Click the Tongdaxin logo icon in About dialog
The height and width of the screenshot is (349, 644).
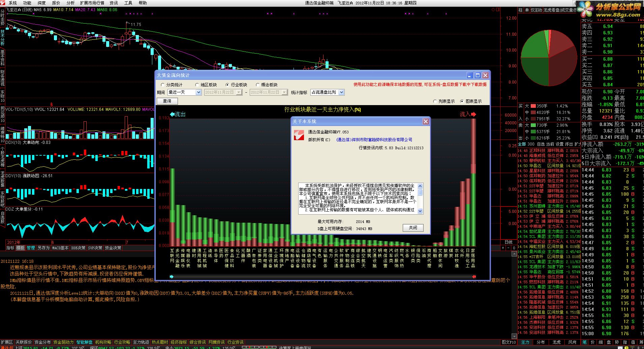coord(299,135)
